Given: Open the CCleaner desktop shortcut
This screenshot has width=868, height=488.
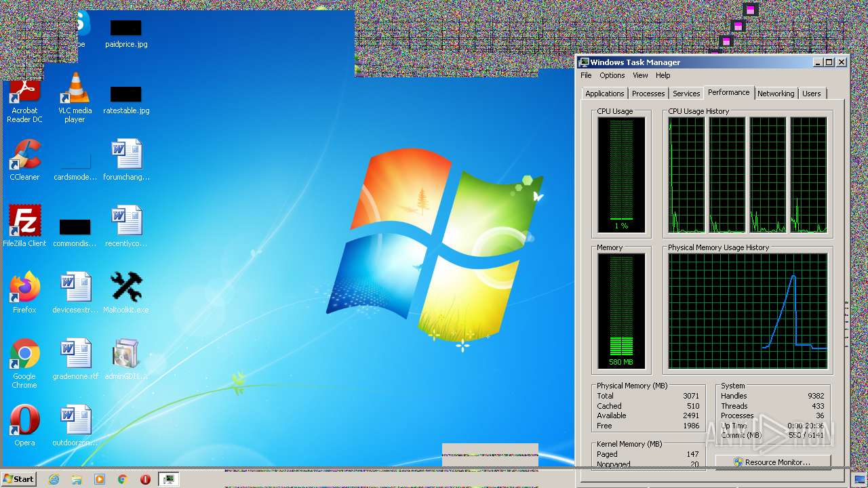Looking at the screenshot, I should 25,160.
